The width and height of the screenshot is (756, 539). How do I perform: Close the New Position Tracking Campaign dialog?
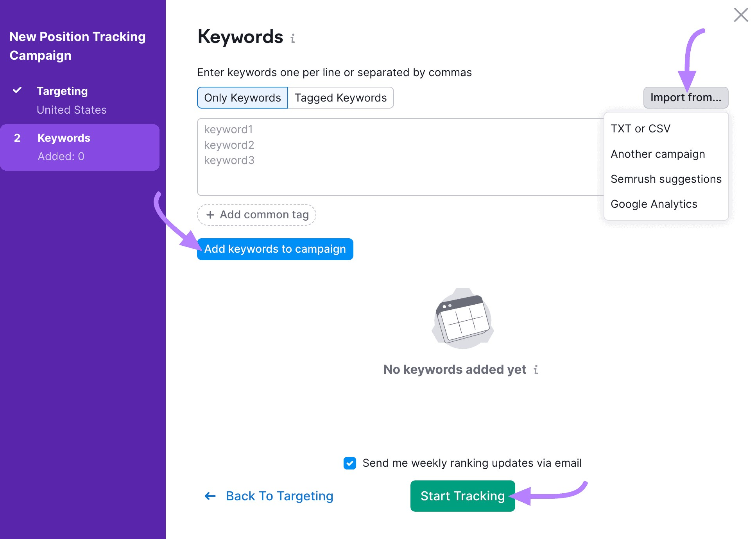[x=741, y=15]
